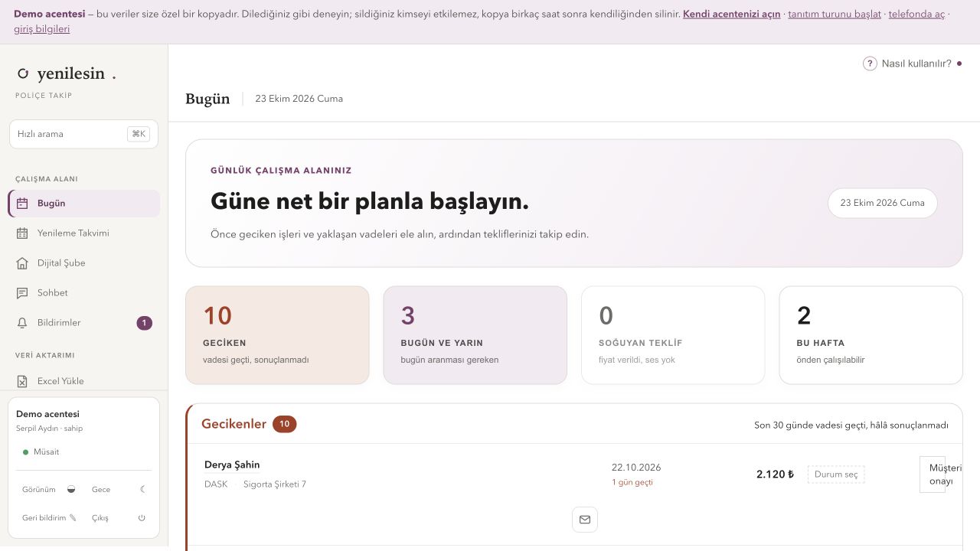Click the "Sigorta Şirketi 7" text

point(275,484)
